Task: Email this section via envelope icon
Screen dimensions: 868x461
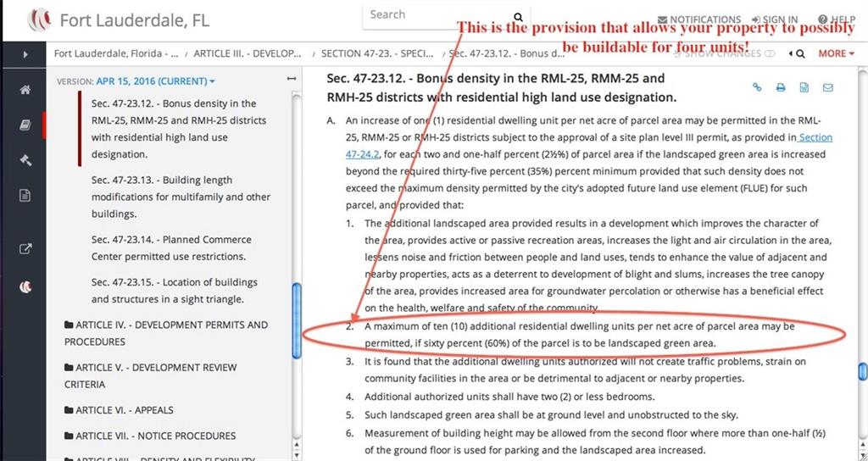Action: click(827, 87)
